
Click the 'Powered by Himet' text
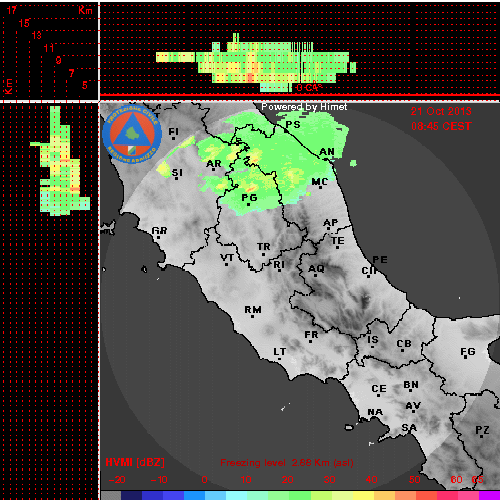tap(304, 107)
